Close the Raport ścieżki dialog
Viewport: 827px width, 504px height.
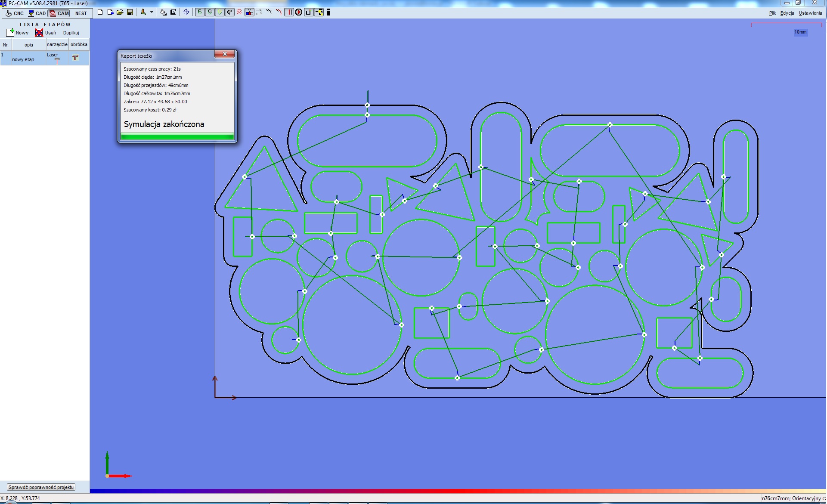point(225,54)
